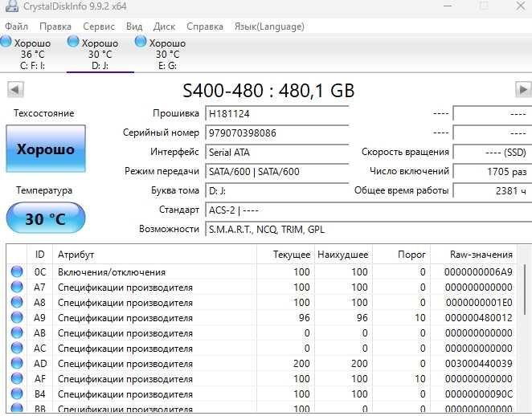Click current value 96 in row A9
The height and width of the screenshot is (416, 532).
[x=305, y=318]
